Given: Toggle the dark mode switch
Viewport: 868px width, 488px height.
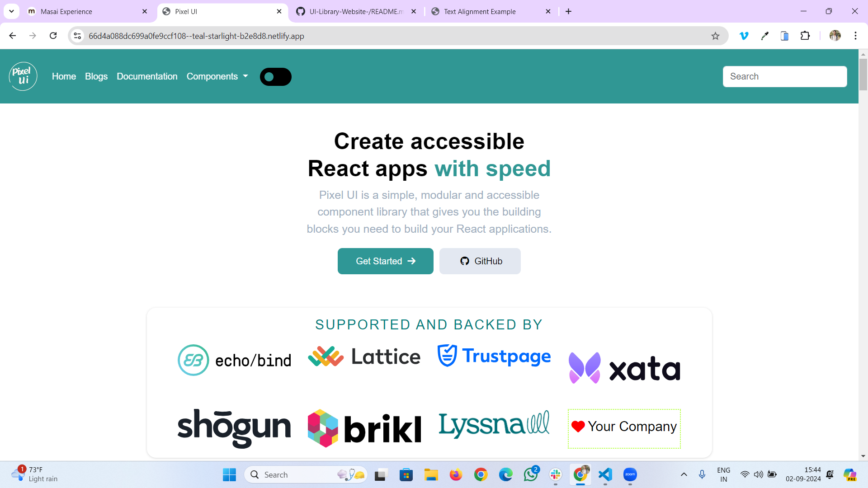Looking at the screenshot, I should coord(275,77).
